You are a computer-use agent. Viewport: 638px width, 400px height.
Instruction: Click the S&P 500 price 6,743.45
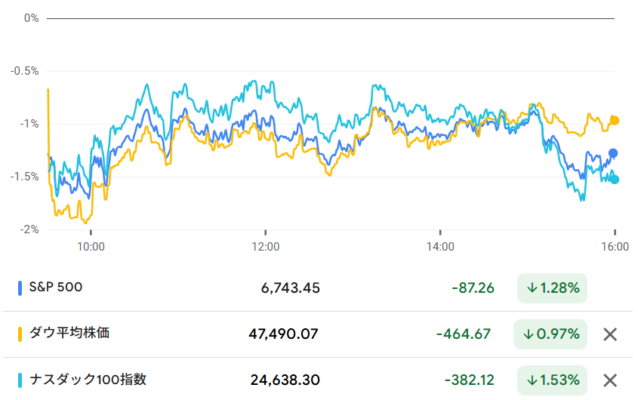[x=291, y=288]
